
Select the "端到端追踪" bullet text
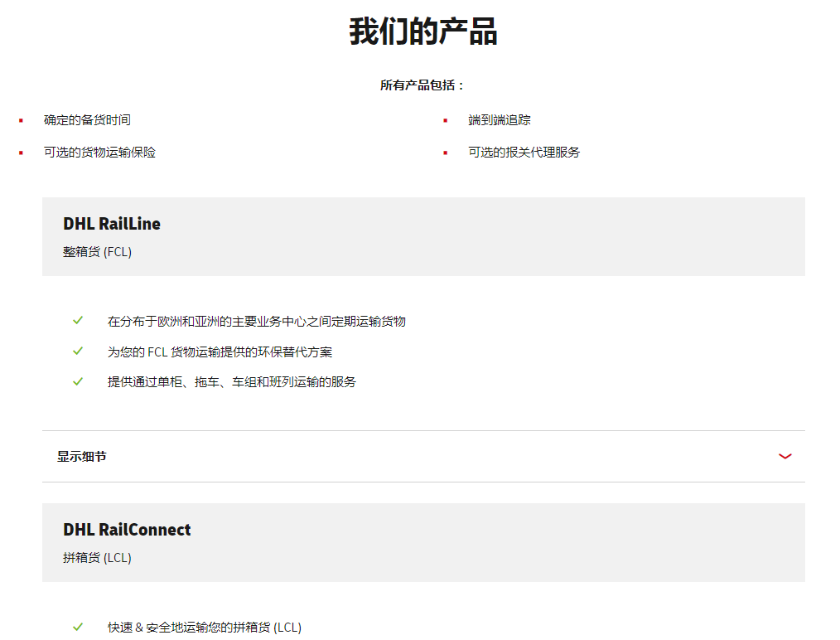point(500,120)
